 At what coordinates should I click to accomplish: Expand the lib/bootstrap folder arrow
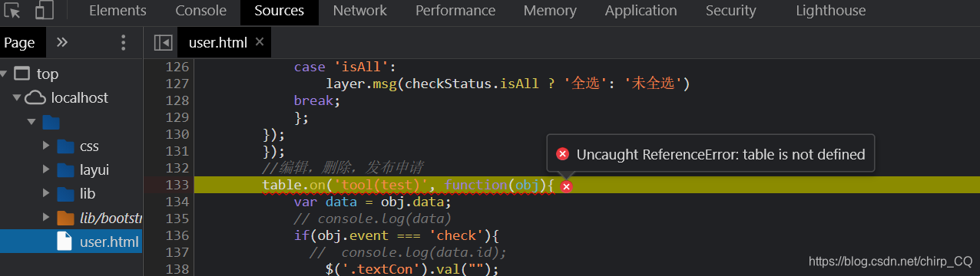click(46, 219)
